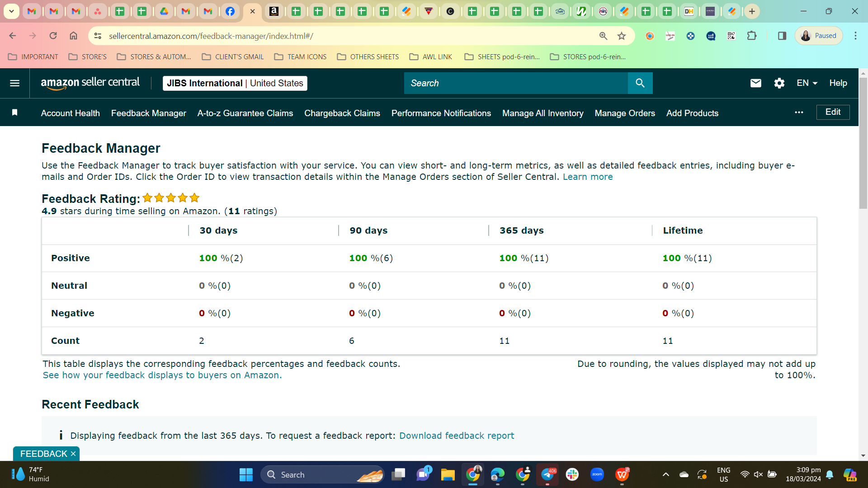Image resolution: width=868 pixels, height=488 pixels.
Task: Open the Help page
Action: coord(838,83)
